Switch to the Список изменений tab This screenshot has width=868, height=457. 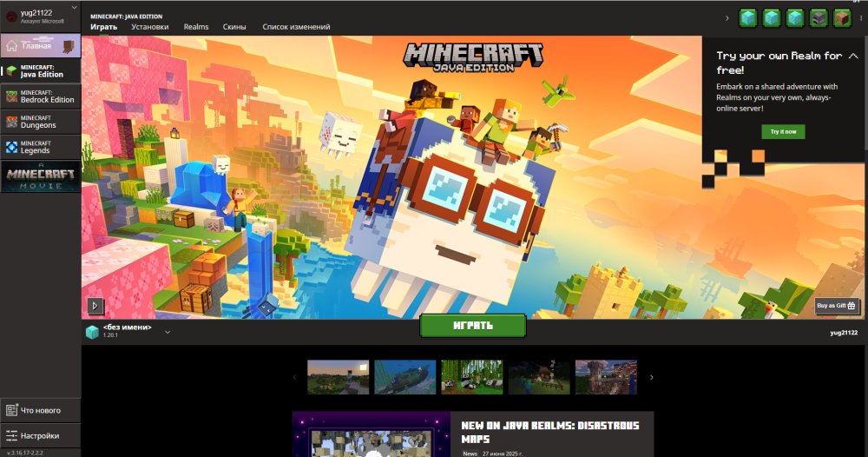[x=296, y=27]
